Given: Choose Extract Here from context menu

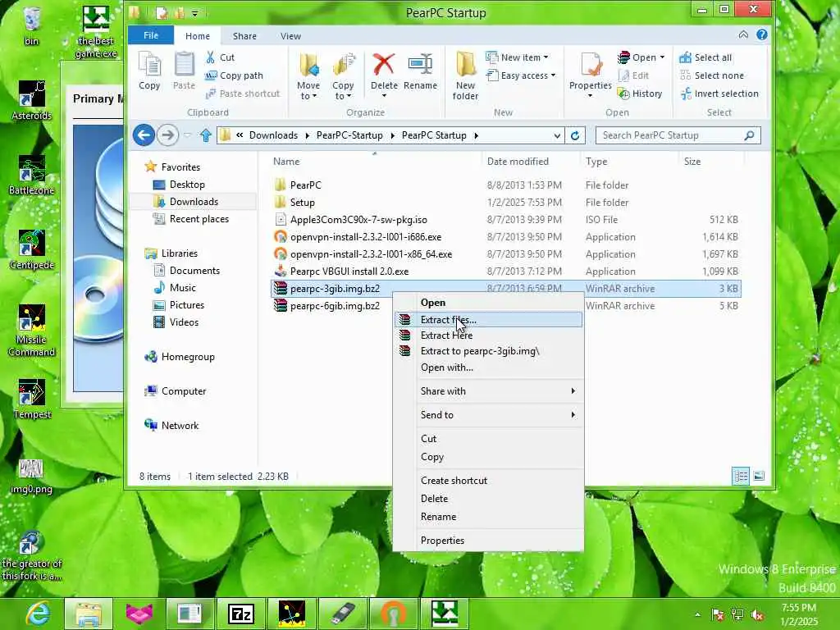Looking at the screenshot, I should pyautogui.click(x=488, y=336).
